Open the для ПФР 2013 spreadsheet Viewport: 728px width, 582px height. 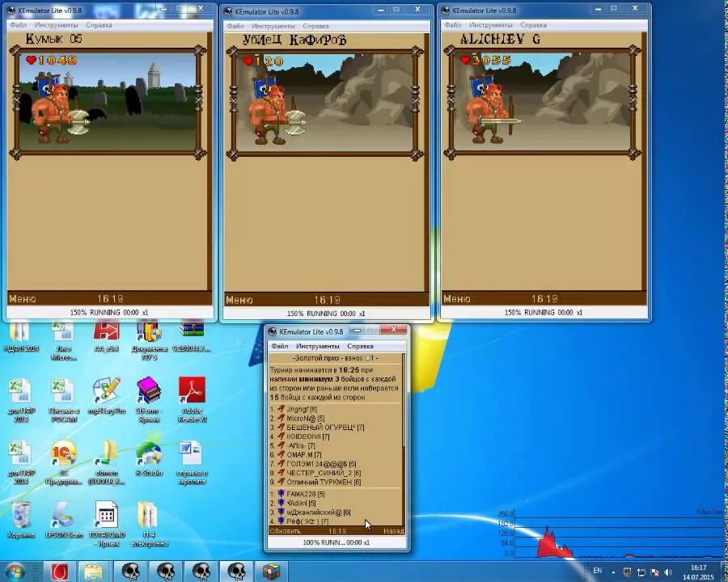(20, 399)
